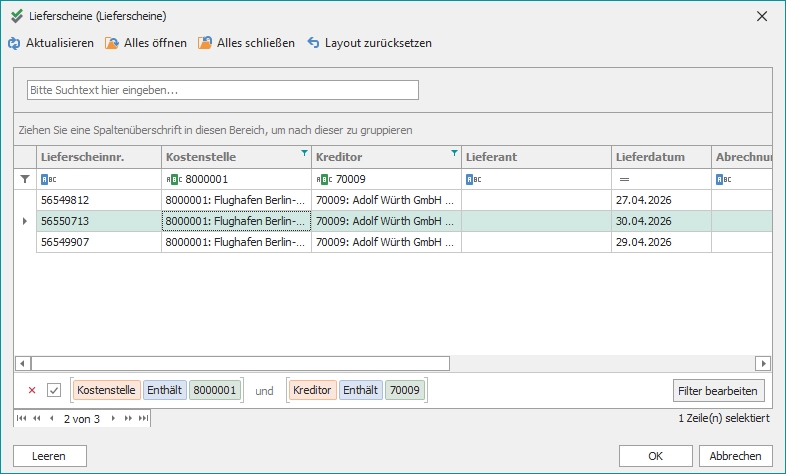Change first Enthält operator after Kostenstelle

(x=164, y=390)
